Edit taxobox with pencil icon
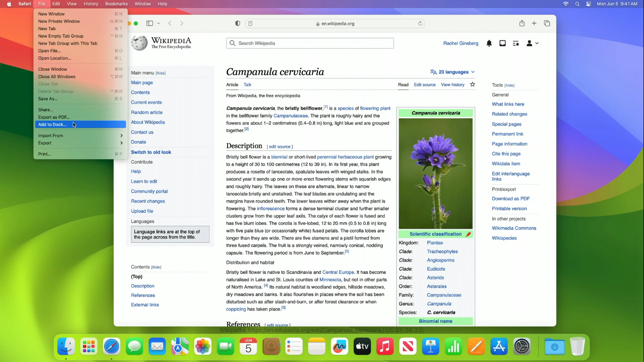The image size is (644, 362). [468, 234]
